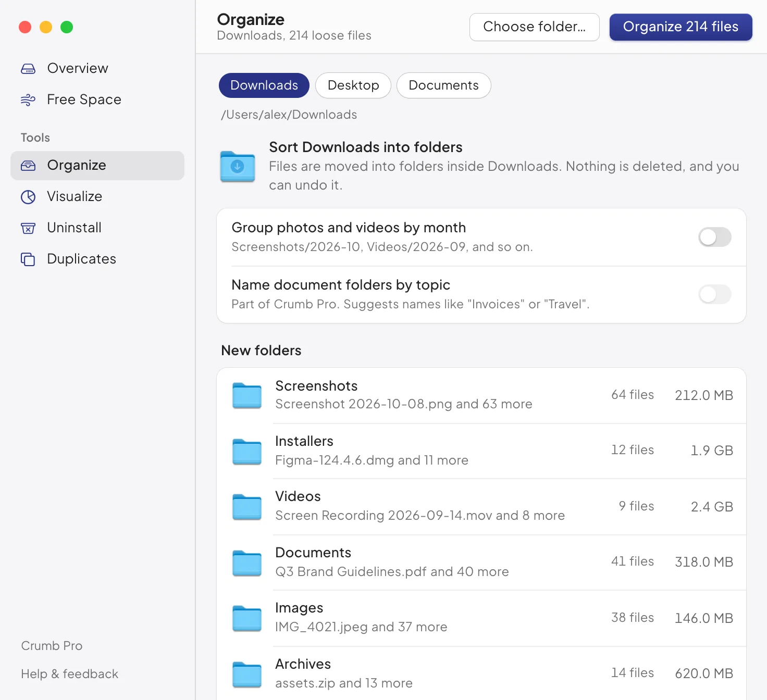Click the Duplicates overlapping squares icon

point(28,259)
